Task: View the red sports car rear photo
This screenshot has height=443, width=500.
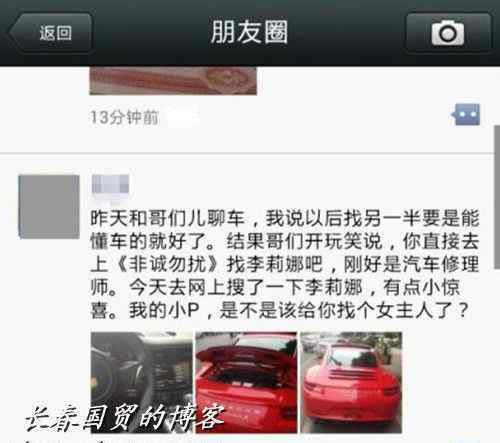Action: click(x=351, y=382)
